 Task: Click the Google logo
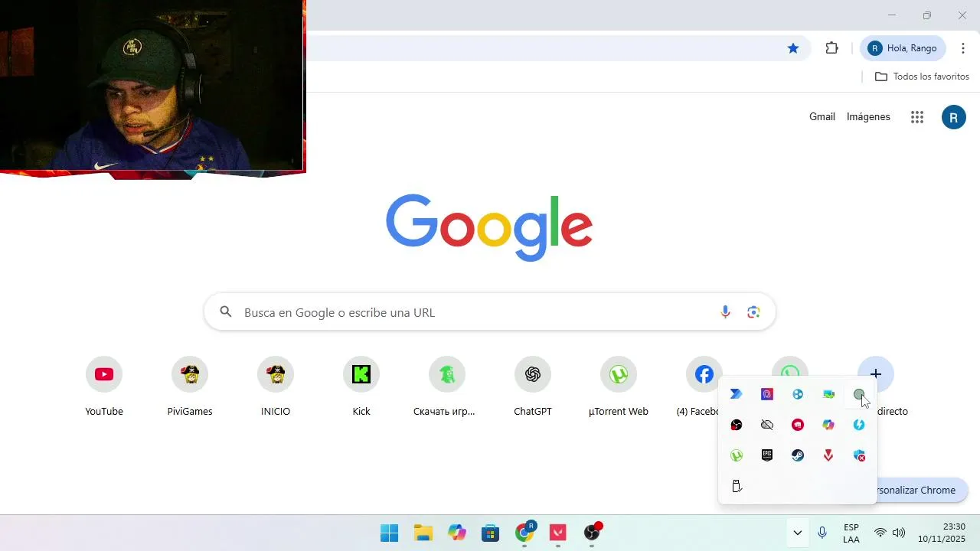pos(489,227)
